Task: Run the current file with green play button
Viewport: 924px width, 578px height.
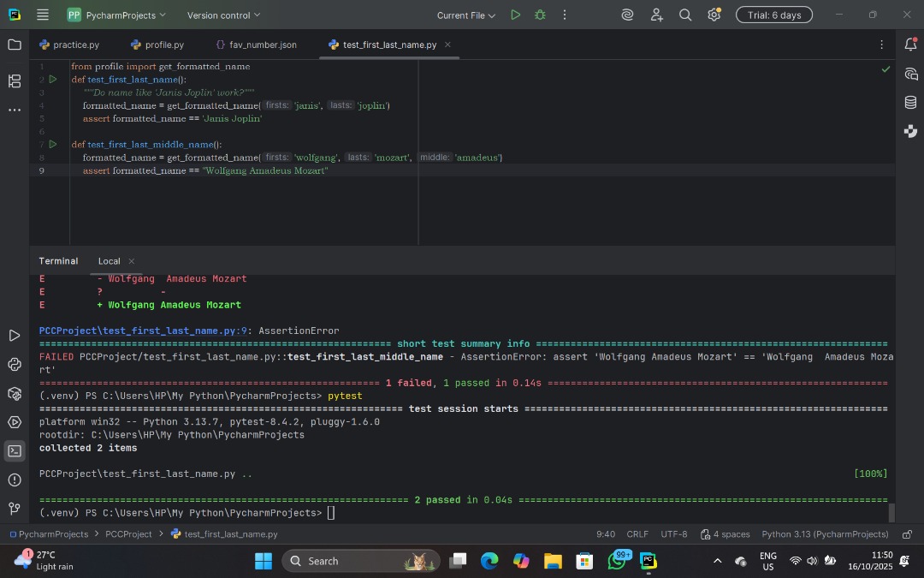Action: coord(516,15)
